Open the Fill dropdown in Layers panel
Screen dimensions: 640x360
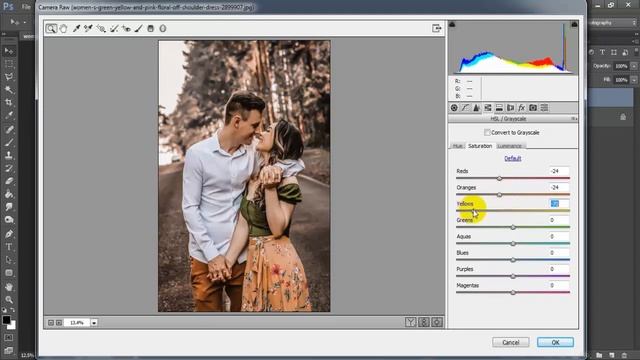[634, 80]
